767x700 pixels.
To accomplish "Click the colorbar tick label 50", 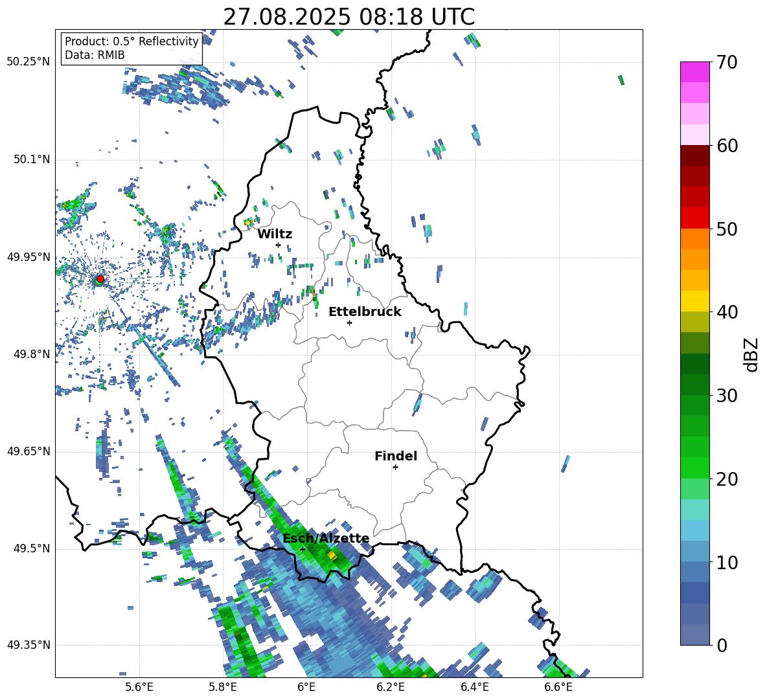I will click(727, 229).
